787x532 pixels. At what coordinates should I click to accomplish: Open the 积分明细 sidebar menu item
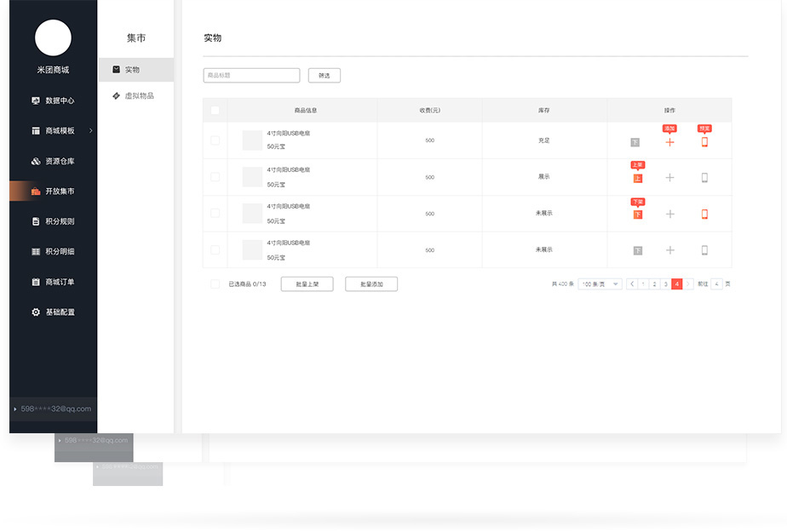pyautogui.click(x=53, y=252)
